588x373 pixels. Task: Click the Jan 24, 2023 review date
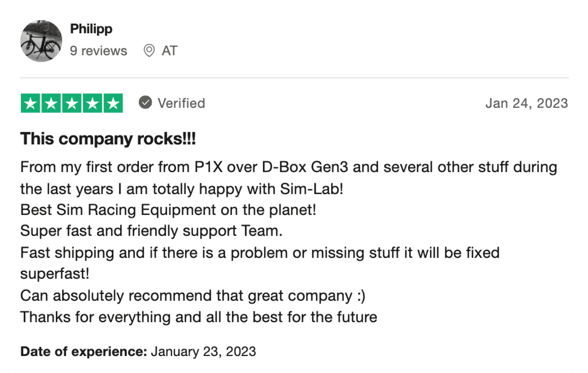(527, 103)
